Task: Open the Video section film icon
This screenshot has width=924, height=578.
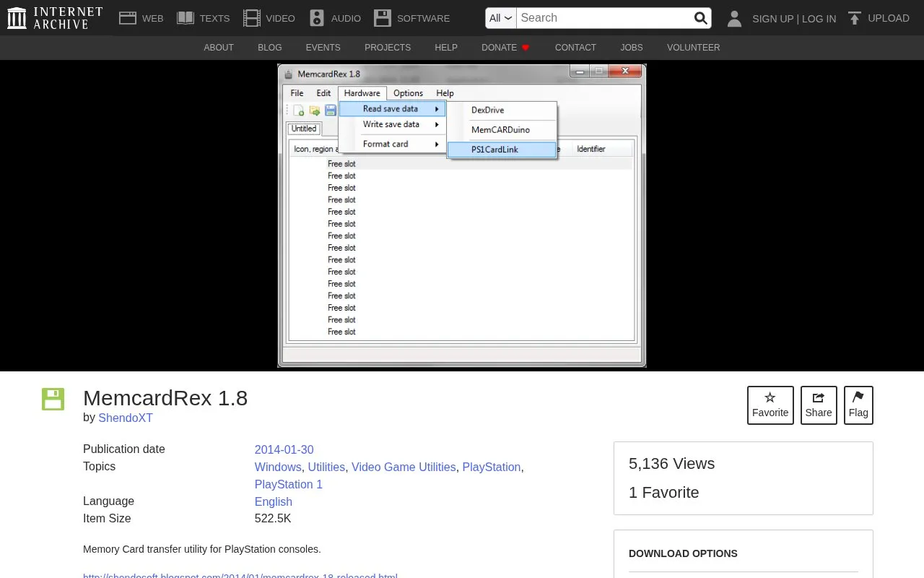Action: coord(251,18)
